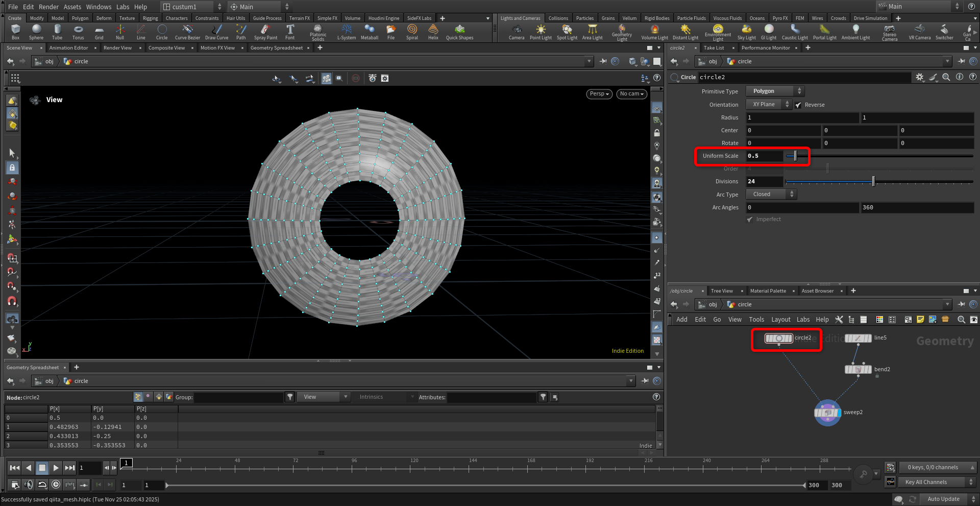Open the Layout menu in network editor
Image resolution: width=980 pixels, height=506 pixels.
coord(780,320)
